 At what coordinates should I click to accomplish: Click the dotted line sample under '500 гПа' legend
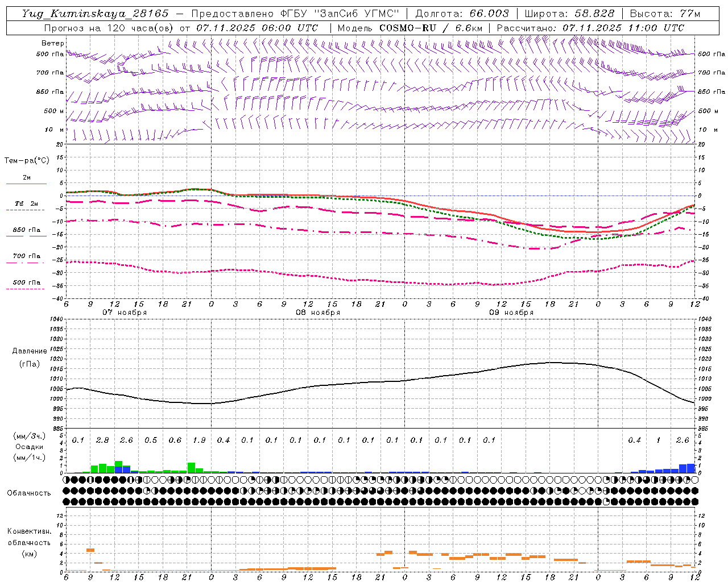point(25,289)
